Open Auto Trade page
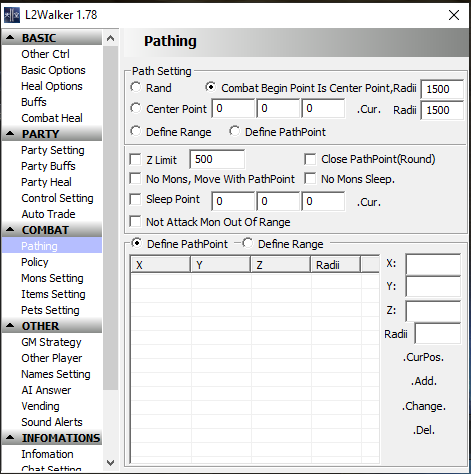The image size is (471, 474). [48, 214]
